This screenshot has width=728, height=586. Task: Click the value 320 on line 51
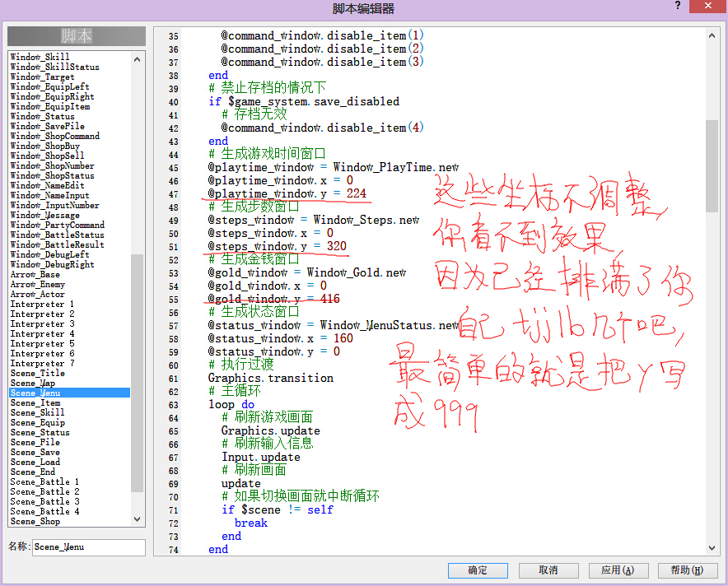(337, 246)
